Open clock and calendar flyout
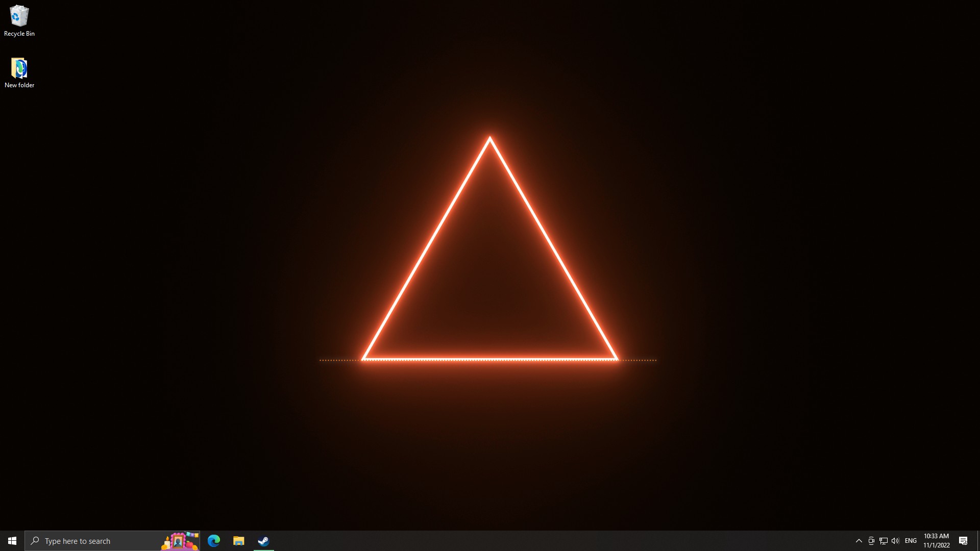980x551 pixels. point(936,536)
